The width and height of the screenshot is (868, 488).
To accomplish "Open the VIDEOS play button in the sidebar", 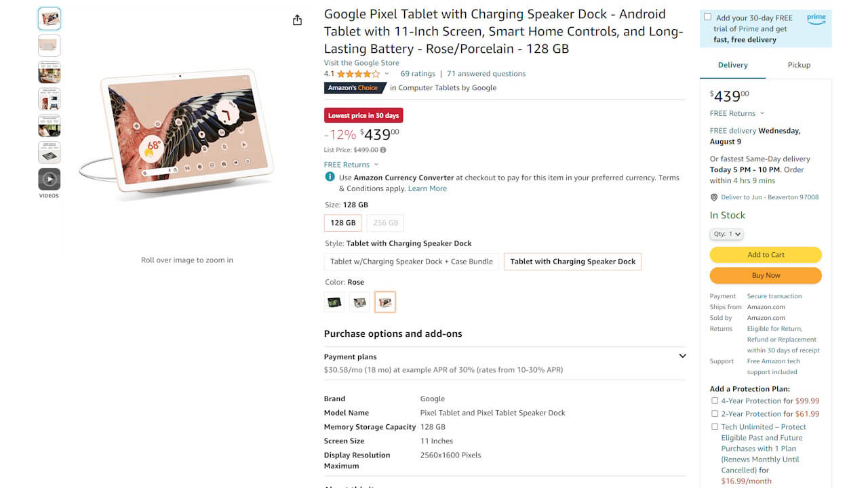I will [x=49, y=179].
